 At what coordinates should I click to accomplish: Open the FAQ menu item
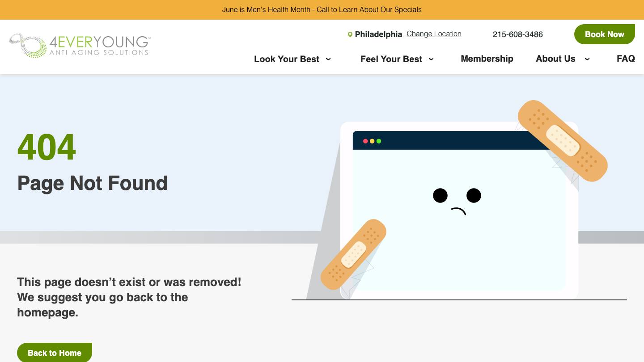pyautogui.click(x=626, y=59)
